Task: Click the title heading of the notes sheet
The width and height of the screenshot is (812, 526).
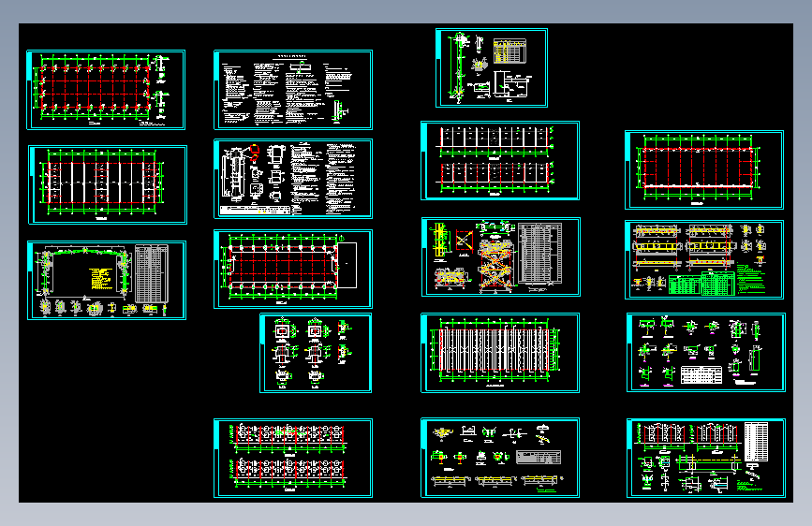Action: (x=292, y=56)
